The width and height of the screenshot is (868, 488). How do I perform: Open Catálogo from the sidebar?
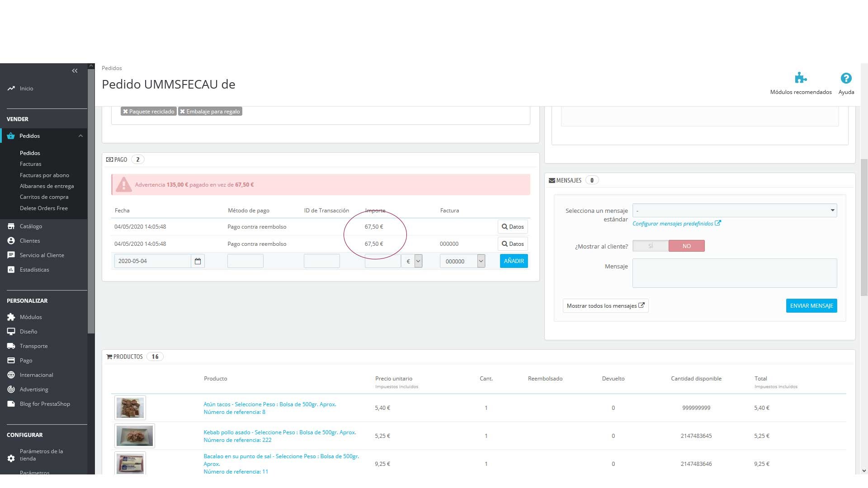31,226
